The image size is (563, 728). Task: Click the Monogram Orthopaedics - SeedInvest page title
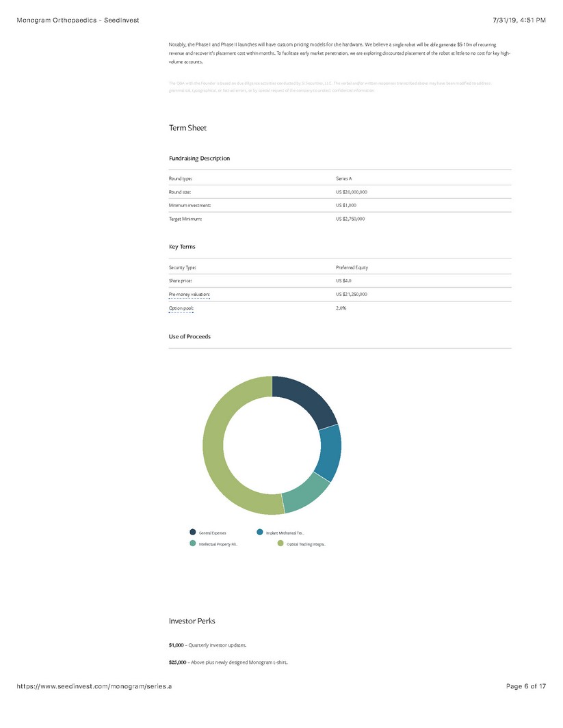tap(77, 20)
